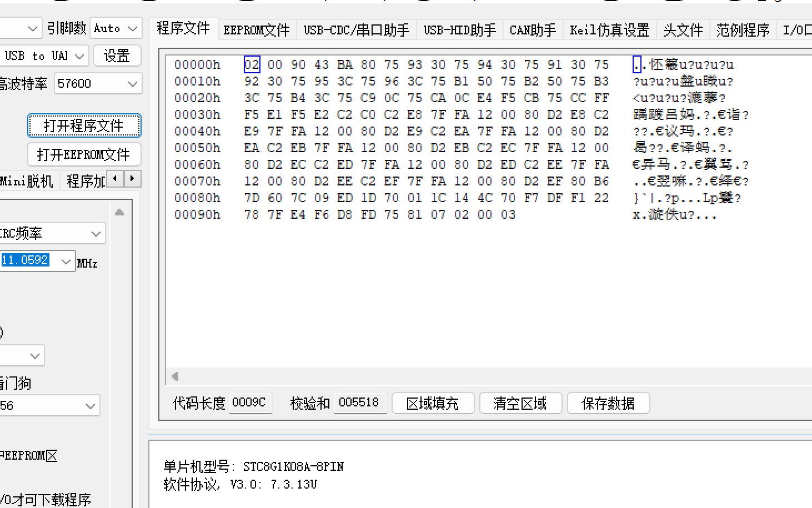The height and width of the screenshot is (508, 812).
Task: Open the 打开程序文件 button
Action: point(84,125)
